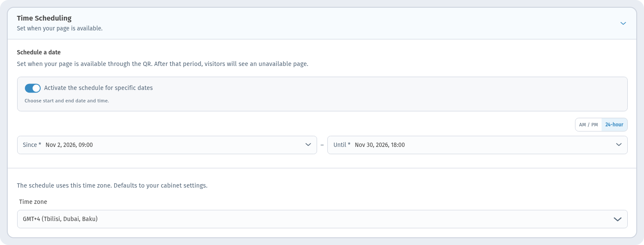Screen dimensions: 644x245
Task: Click the Until value Nov 30, 2026, 18:00
Action: [380, 145]
